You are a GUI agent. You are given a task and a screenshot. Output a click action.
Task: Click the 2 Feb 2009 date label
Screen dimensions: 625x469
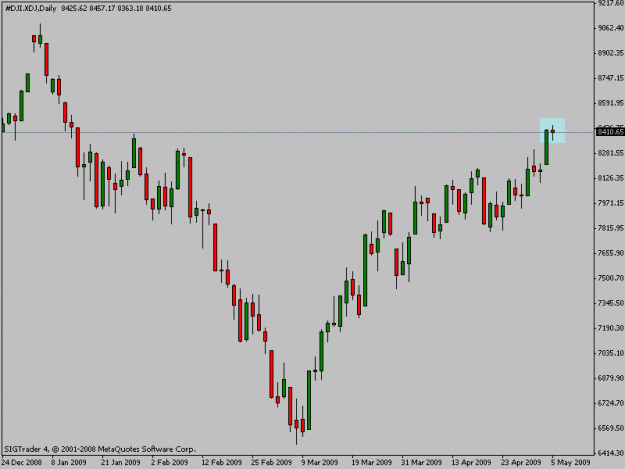click(x=170, y=463)
